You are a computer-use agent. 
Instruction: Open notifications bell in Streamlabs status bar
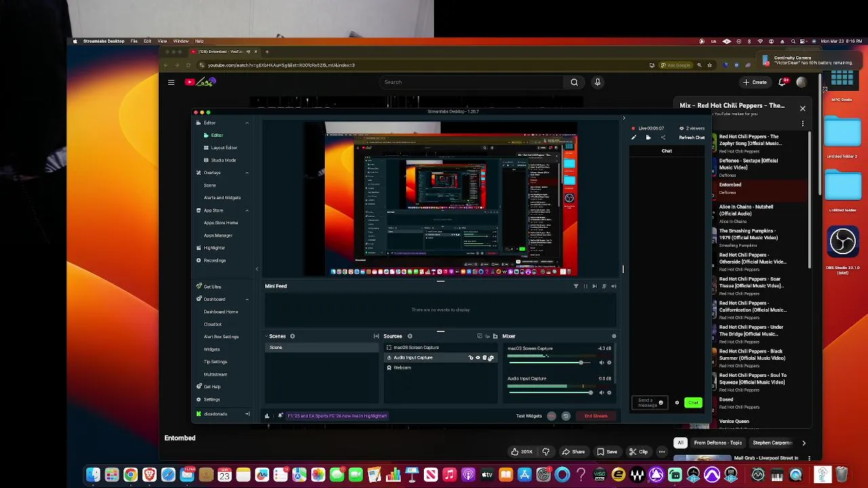tap(280, 416)
